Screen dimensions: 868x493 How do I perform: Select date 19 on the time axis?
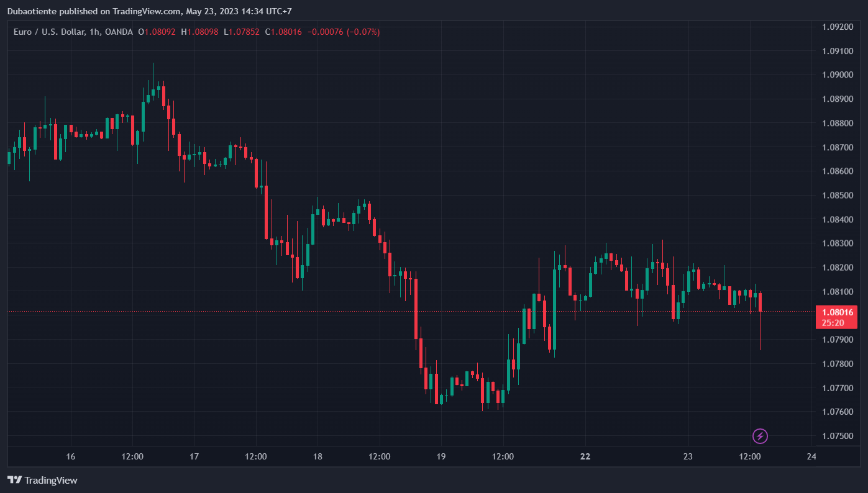pyautogui.click(x=441, y=456)
